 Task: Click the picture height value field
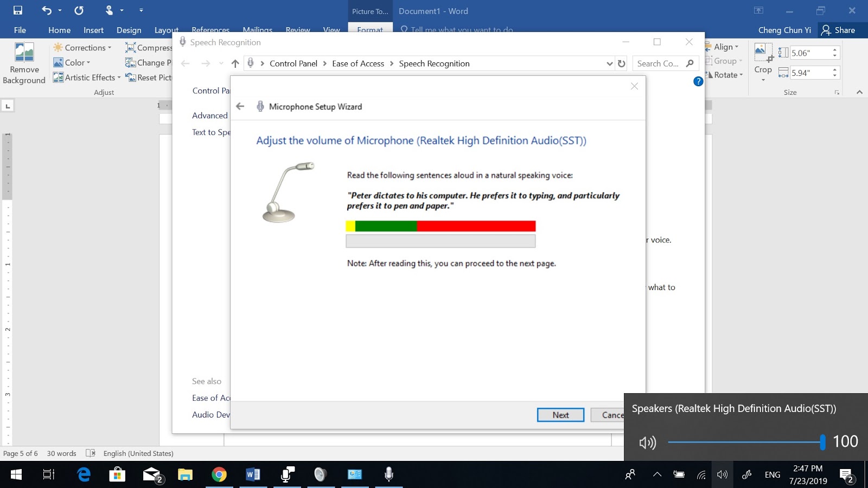click(810, 53)
